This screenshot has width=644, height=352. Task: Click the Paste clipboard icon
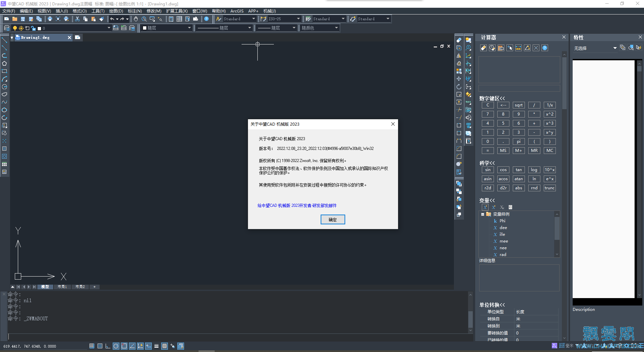pyautogui.click(x=94, y=19)
